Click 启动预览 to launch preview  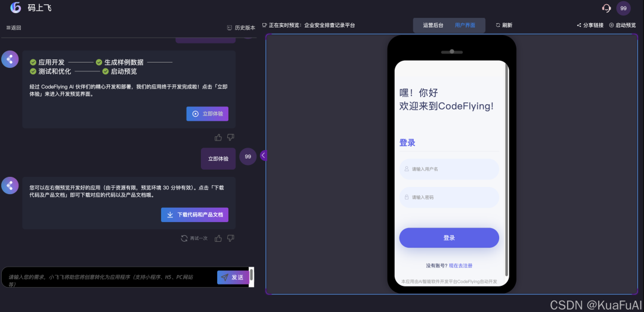[622, 26]
